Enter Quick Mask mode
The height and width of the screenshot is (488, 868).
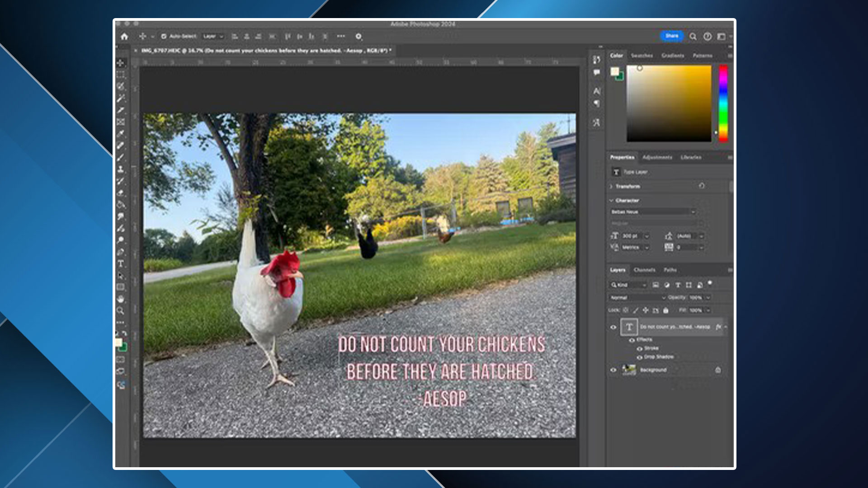(120, 360)
